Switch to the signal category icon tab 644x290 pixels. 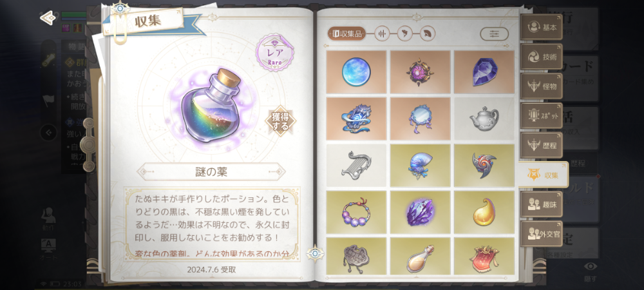click(x=427, y=34)
